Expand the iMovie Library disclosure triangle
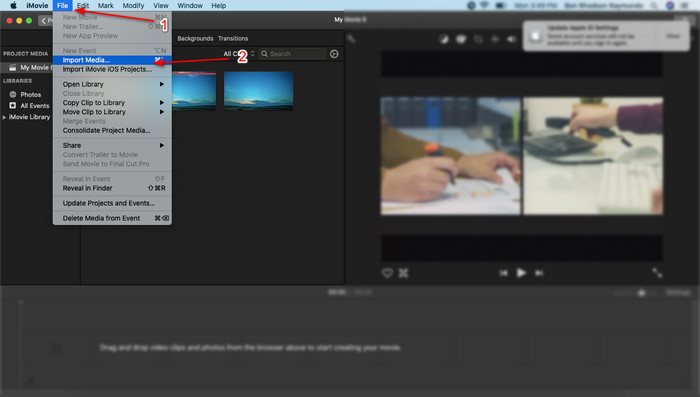This screenshot has width=700, height=397. tap(4, 117)
